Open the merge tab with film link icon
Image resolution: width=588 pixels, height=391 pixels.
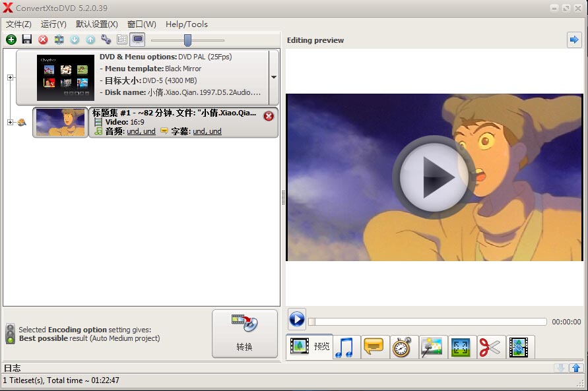click(x=519, y=347)
